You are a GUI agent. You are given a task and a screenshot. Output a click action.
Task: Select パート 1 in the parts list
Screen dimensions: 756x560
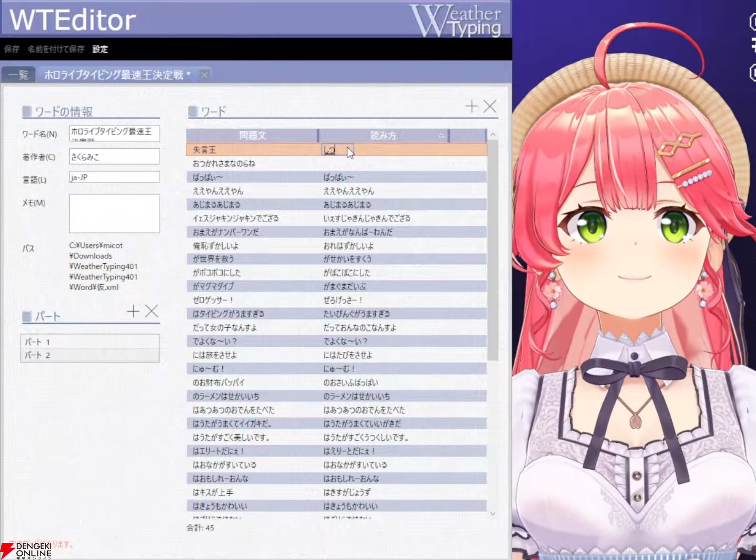click(90, 342)
